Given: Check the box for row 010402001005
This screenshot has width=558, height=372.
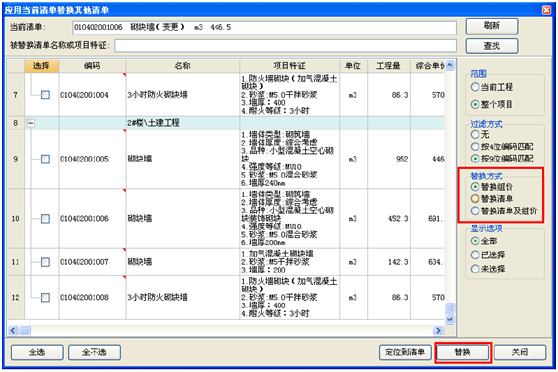Looking at the screenshot, I should pos(45,159).
